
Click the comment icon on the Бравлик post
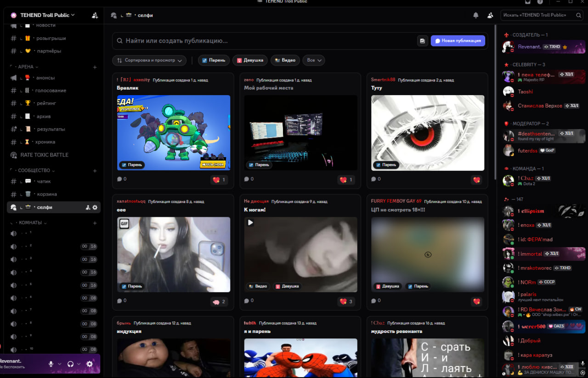click(x=119, y=179)
